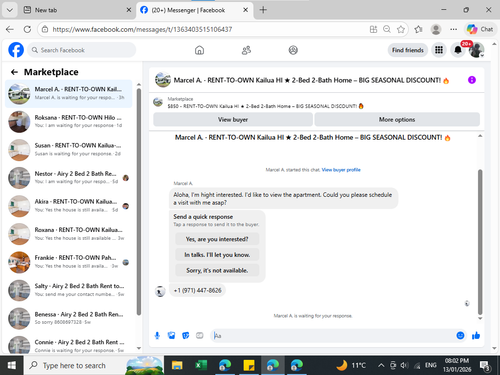This screenshot has height=375, width=500.
Task: Click the Windows taskbar search box
Action: [x=94, y=365]
